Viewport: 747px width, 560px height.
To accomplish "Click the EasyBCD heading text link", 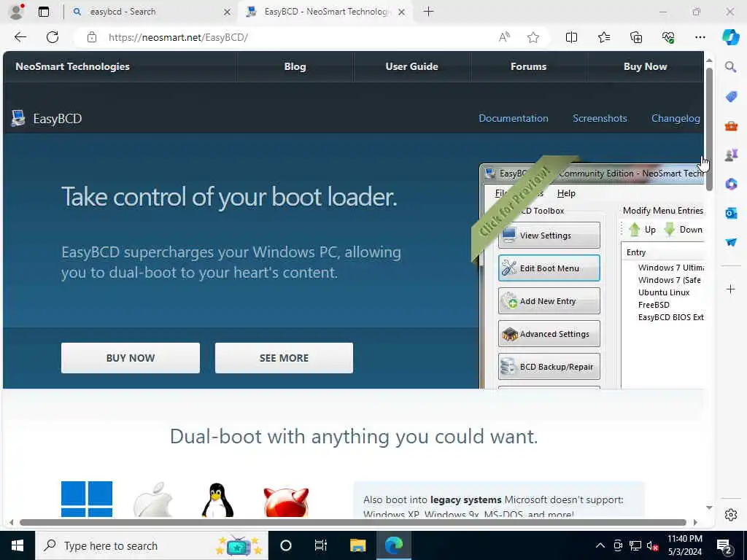I will pos(57,119).
